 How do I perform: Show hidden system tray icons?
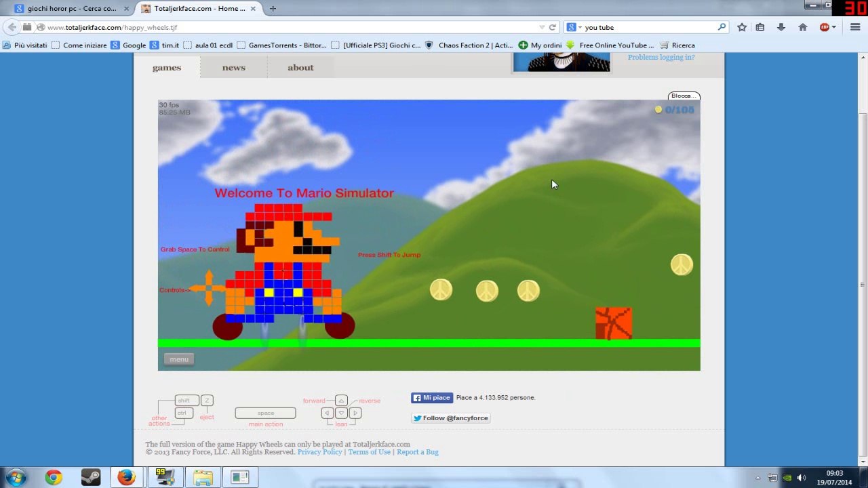click(757, 478)
